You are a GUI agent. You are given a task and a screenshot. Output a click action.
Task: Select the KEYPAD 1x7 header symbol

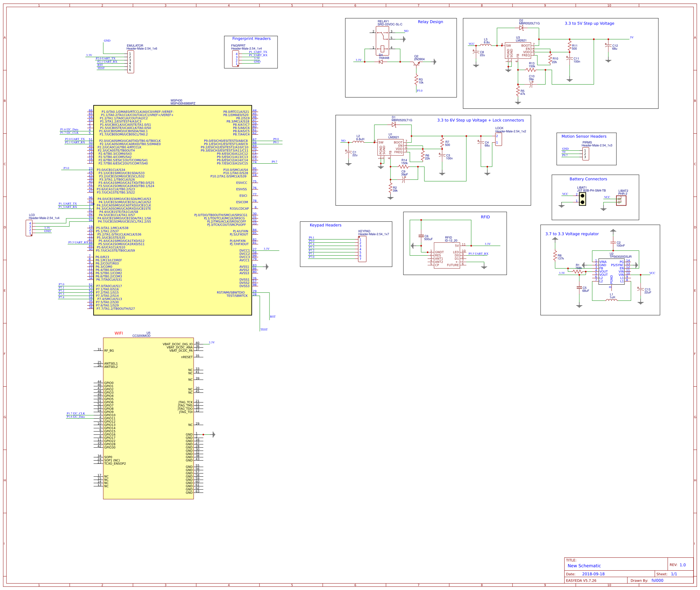[362, 249]
